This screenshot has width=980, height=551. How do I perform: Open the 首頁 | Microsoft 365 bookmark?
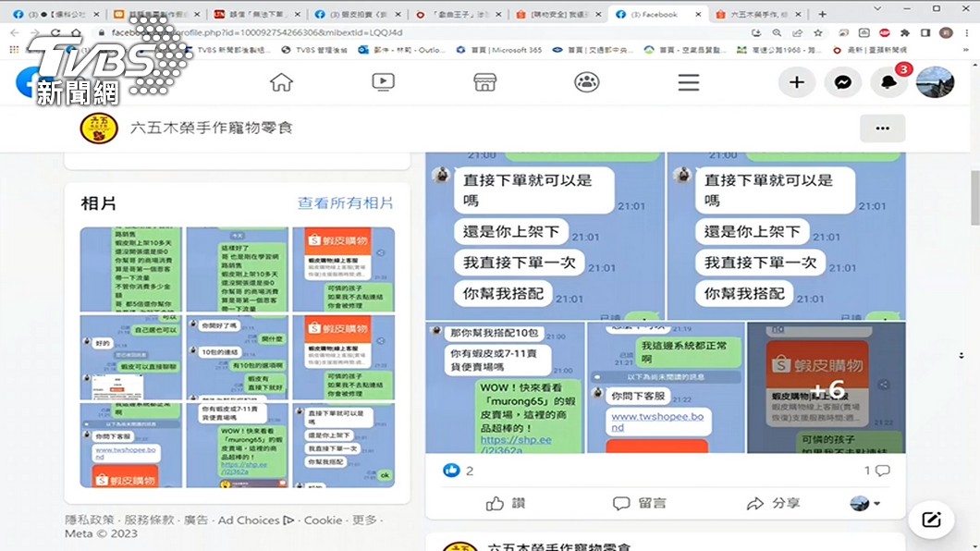[499, 49]
